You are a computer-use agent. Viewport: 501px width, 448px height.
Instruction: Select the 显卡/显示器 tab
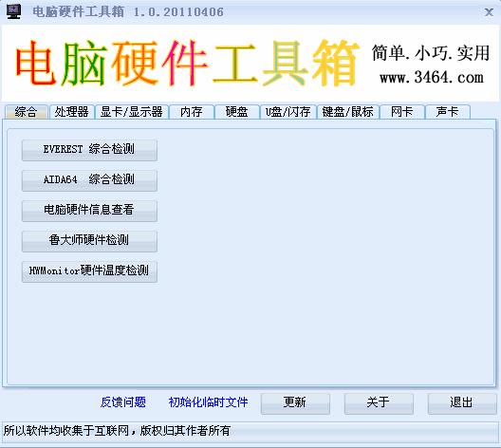coord(132,112)
